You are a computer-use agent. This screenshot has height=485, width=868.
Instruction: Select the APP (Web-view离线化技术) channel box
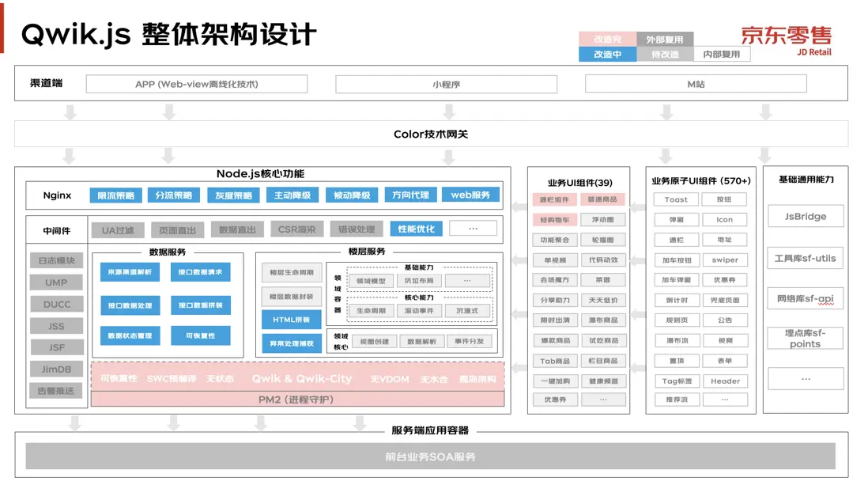(x=197, y=84)
